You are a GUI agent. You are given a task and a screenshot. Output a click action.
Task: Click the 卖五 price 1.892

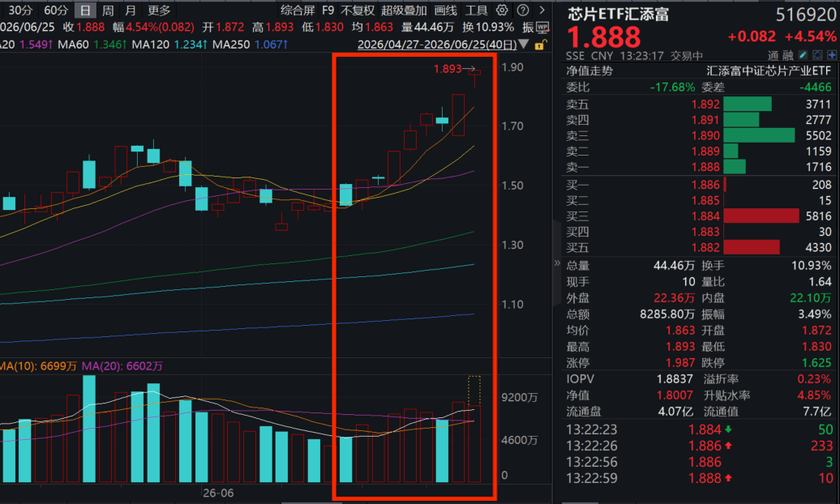point(705,104)
